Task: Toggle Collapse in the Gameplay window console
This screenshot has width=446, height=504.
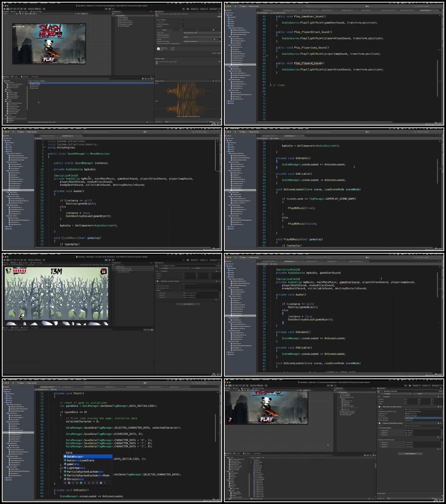Action: click(x=11, y=330)
